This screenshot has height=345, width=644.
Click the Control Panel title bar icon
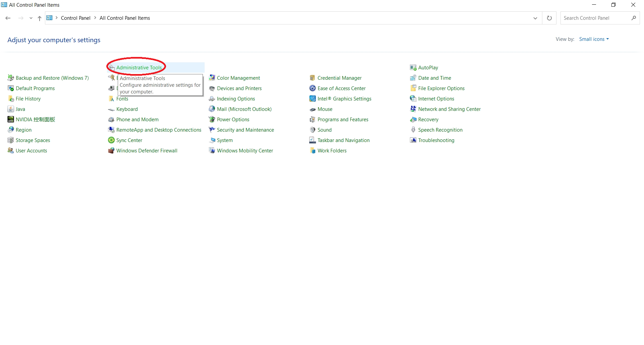point(4,5)
